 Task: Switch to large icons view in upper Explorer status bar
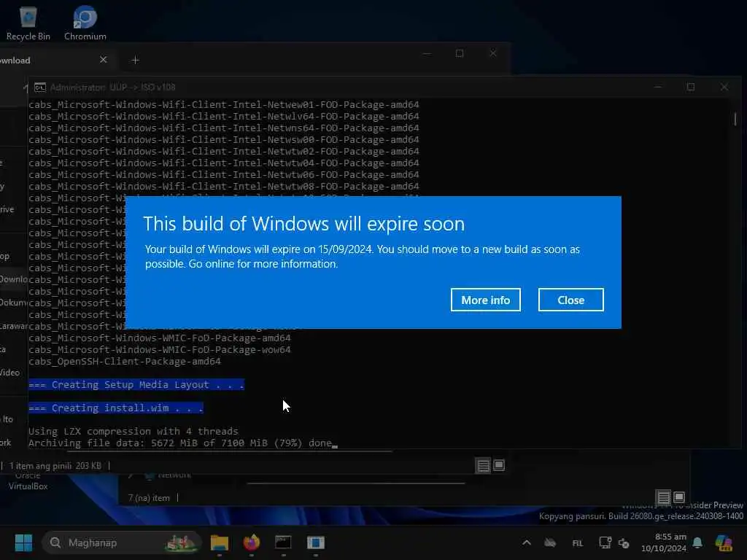(499, 465)
